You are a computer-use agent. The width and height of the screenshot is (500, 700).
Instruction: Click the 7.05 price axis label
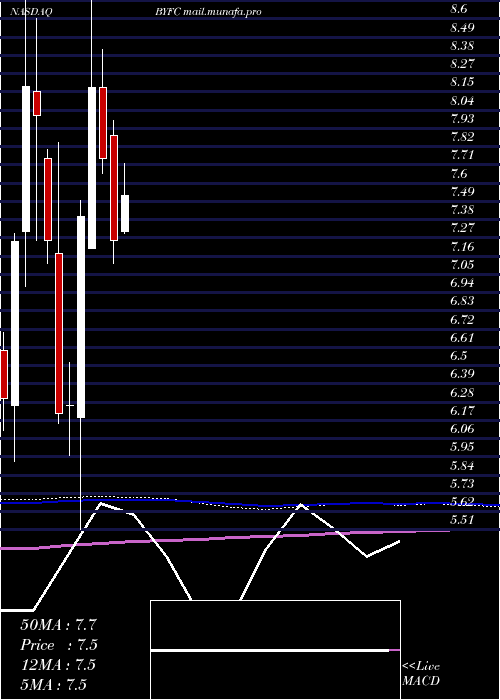[462, 264]
